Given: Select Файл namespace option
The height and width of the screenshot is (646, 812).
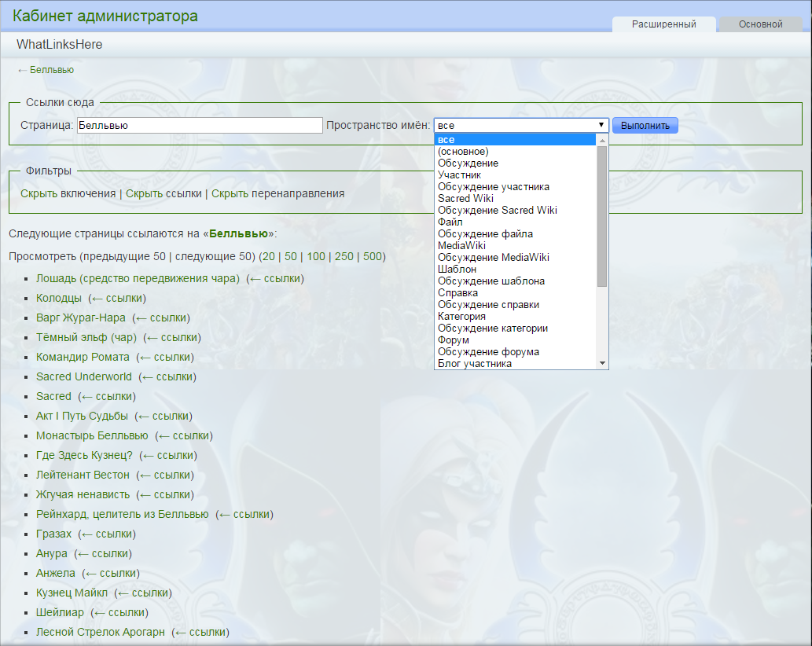Looking at the screenshot, I should (x=516, y=222).
